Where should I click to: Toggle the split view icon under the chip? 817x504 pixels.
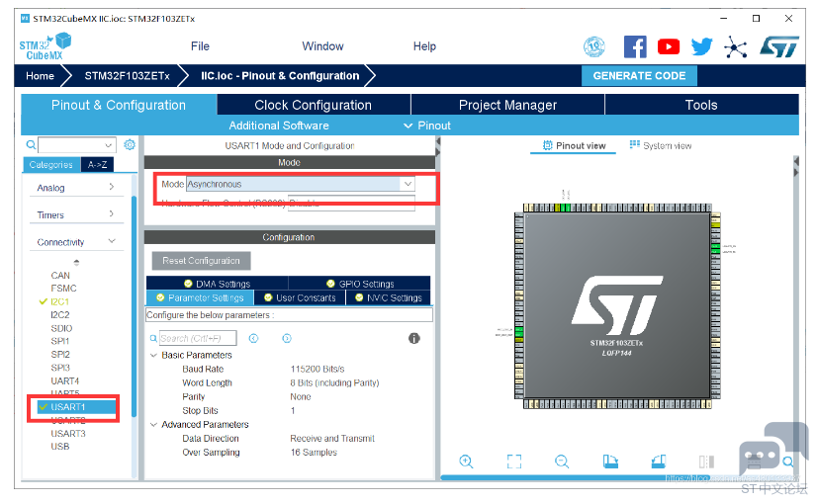[706, 462]
